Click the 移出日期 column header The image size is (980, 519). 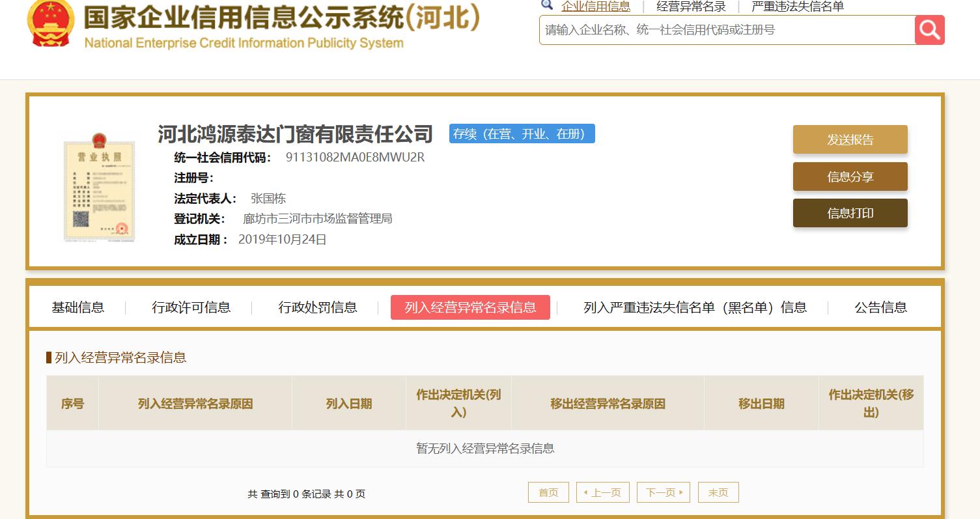click(761, 404)
